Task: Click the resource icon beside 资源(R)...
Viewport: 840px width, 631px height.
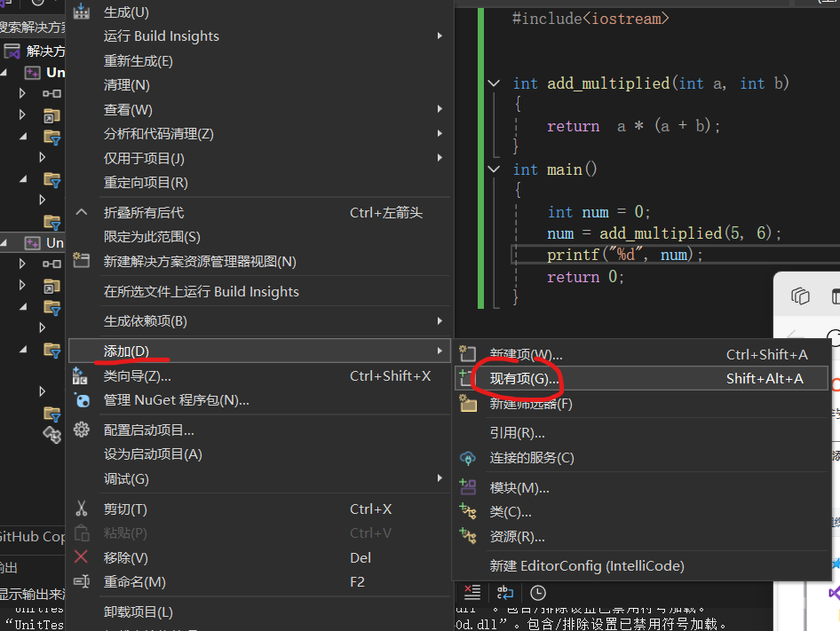Action: pyautogui.click(x=468, y=536)
